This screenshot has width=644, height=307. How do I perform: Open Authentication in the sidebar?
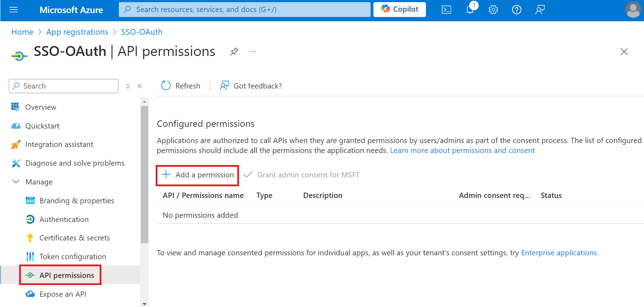click(x=64, y=220)
